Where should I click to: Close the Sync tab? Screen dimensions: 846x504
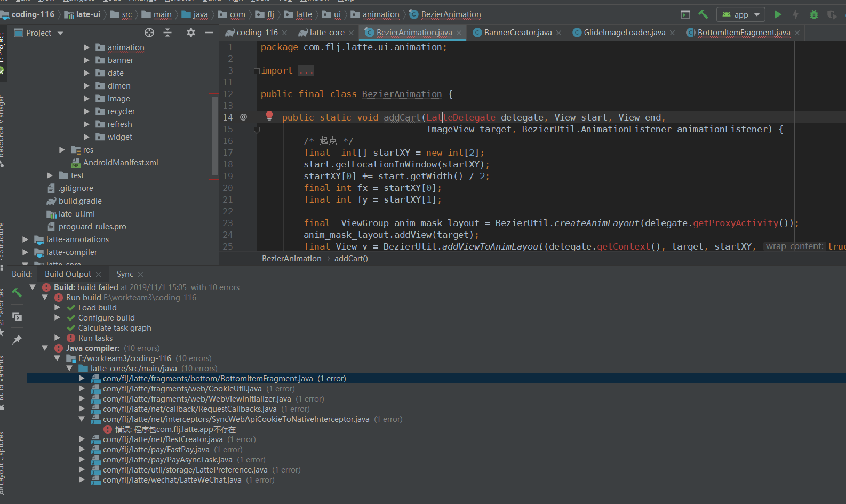141,274
